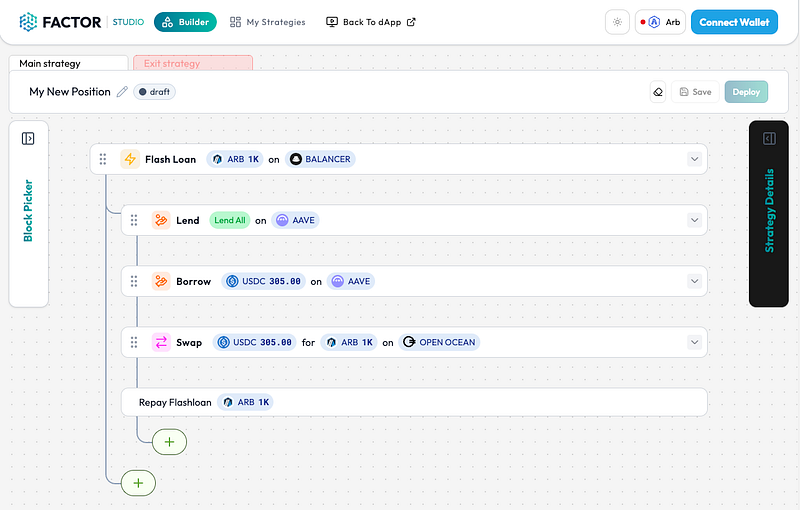Grab the Flash Loan block drag handle
The height and width of the screenshot is (510, 800).
tap(103, 159)
